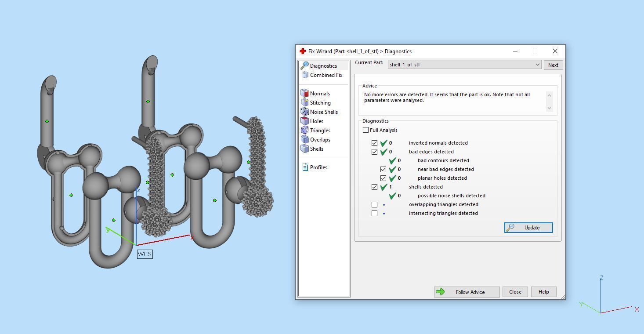
Task: Click the magnifier icon on Update button
Action: 510,228
